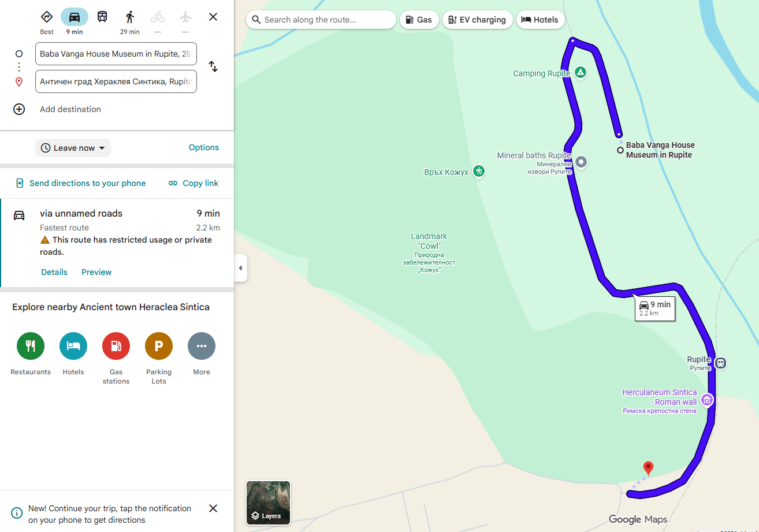The image size is (759, 532).
Task: Click the Restaurants nearby icon
Action: pos(31,347)
